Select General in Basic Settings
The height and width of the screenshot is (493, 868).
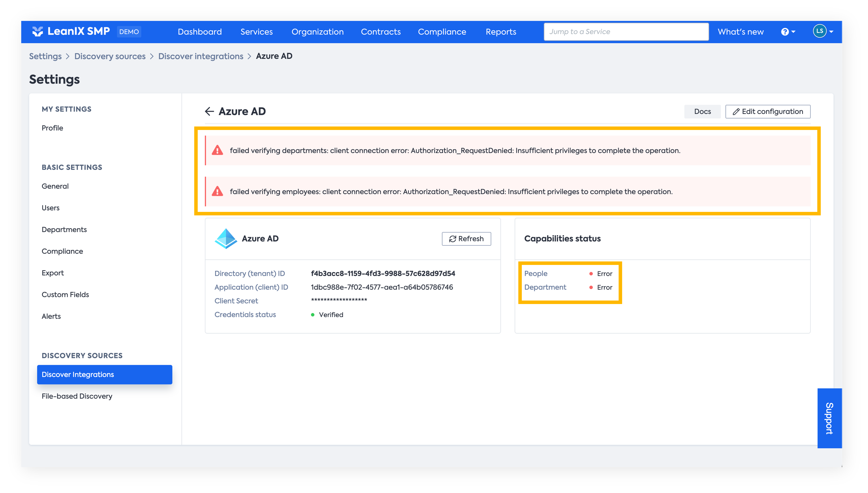pyautogui.click(x=55, y=186)
